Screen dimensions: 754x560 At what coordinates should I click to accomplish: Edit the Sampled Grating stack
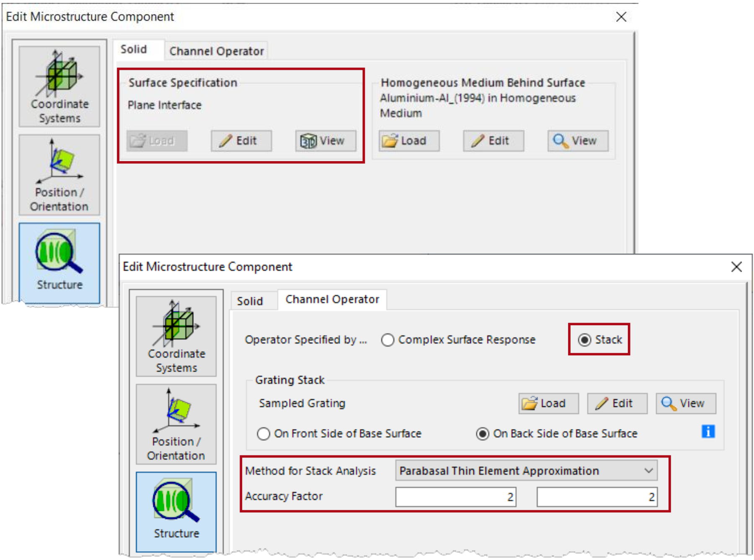617,403
